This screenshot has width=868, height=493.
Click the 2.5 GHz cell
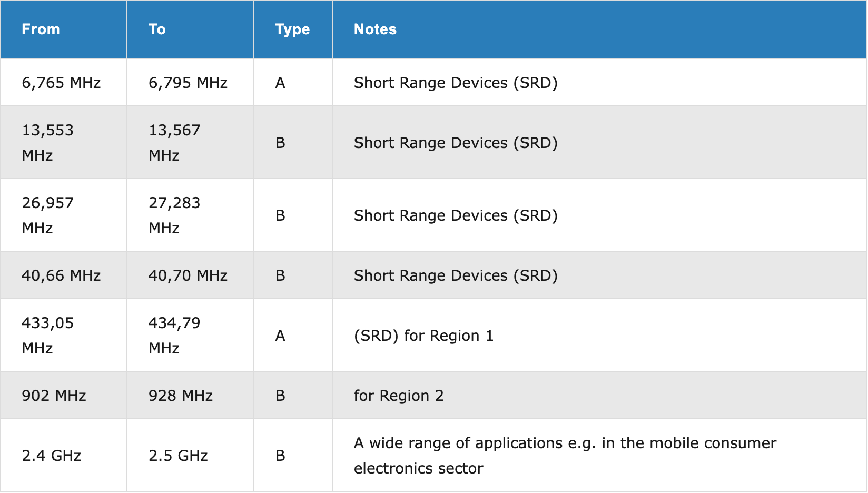point(178,456)
